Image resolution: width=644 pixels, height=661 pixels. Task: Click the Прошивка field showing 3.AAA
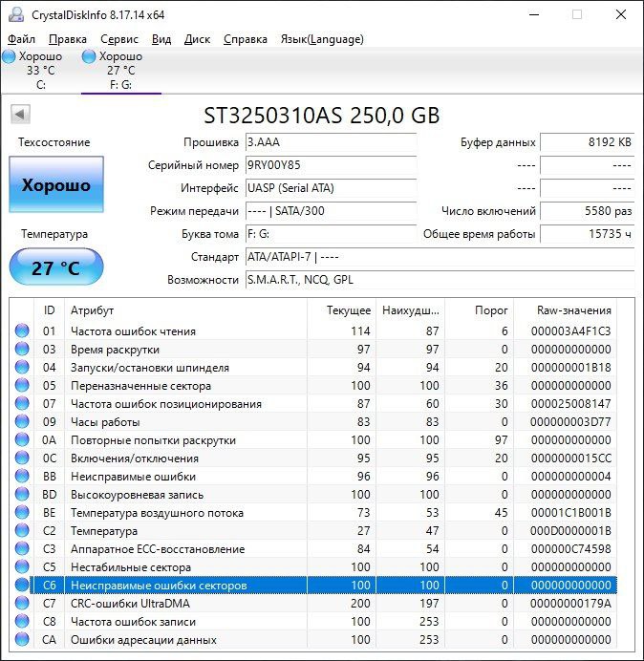pos(331,142)
